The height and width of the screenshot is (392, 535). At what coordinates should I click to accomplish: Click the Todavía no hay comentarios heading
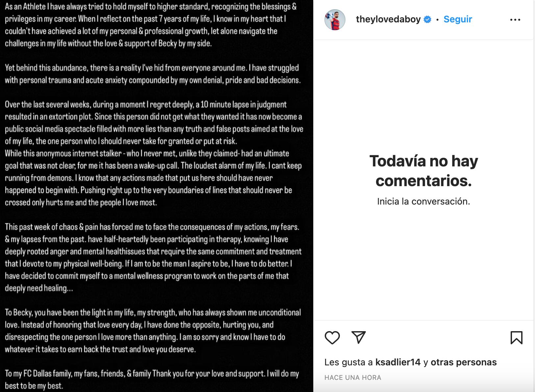[423, 171]
